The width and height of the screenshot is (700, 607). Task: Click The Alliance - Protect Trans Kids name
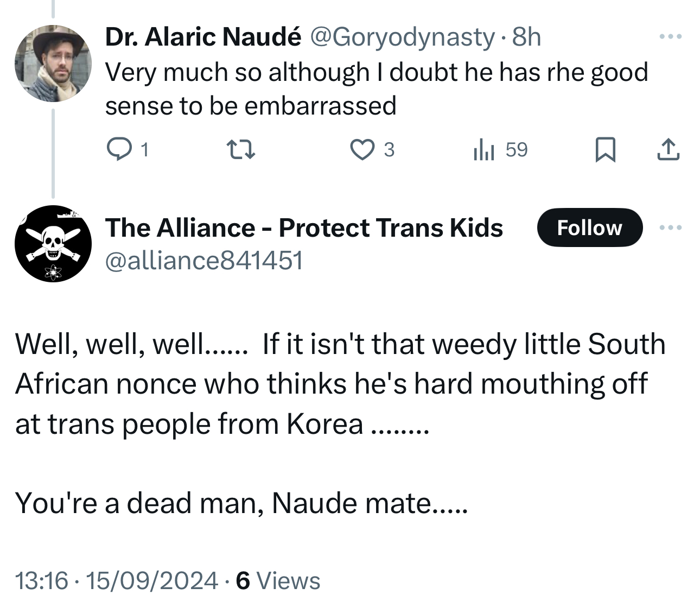tap(304, 227)
